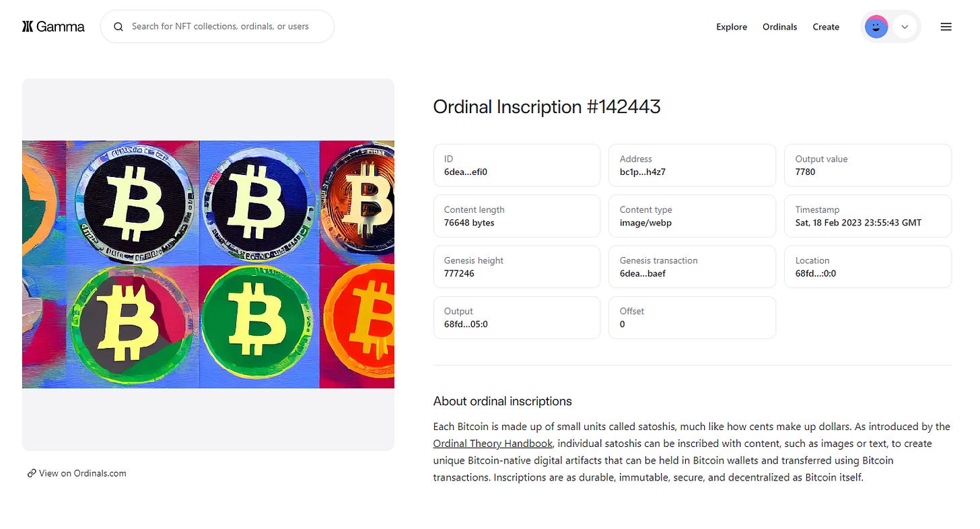This screenshot has width=980, height=529.
Task: Select the Content type image/webp card
Action: click(x=692, y=216)
